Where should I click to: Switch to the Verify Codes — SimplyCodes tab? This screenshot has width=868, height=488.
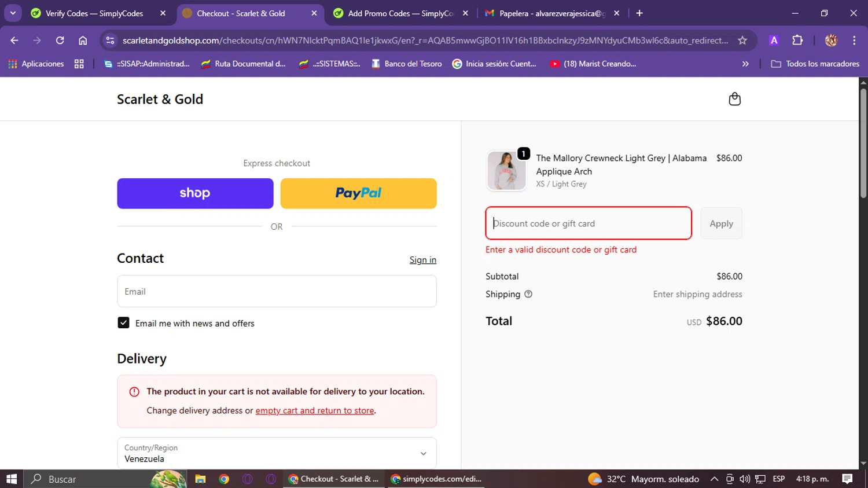(x=94, y=13)
